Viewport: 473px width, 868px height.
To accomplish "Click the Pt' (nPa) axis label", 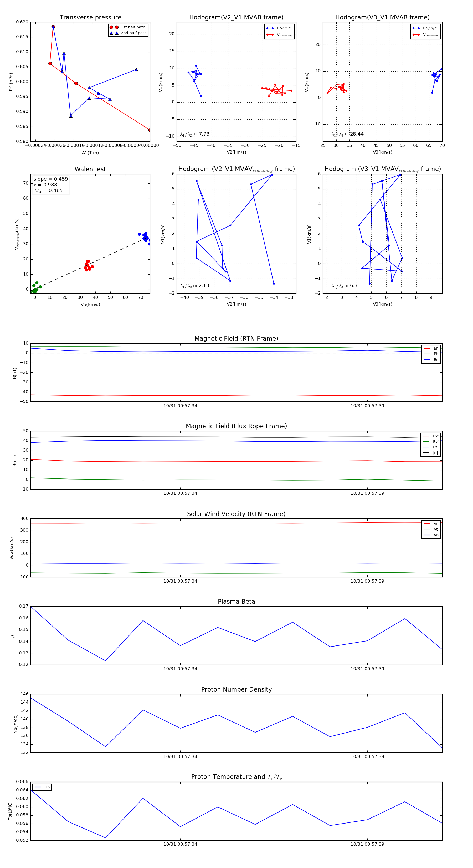I will 11,82.
